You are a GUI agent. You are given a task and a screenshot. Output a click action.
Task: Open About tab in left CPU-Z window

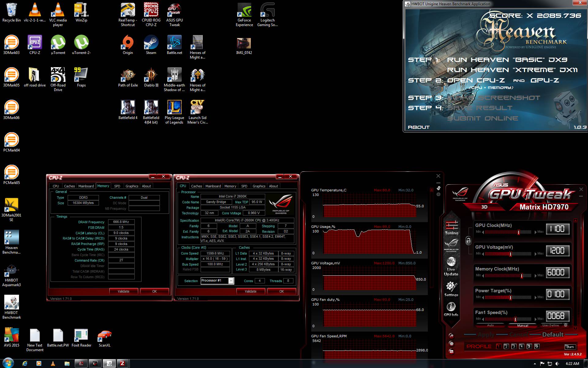point(146,186)
